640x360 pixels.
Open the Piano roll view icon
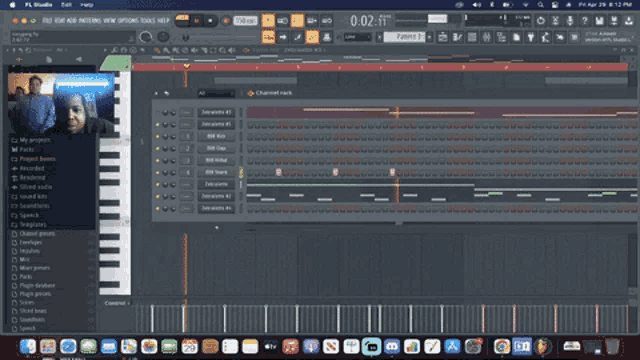tap(457, 37)
